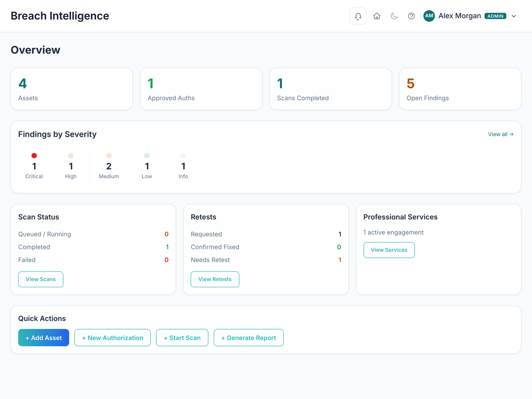Select the Medium findings label
Image resolution: width=532 pixels, height=399 pixels.
point(109,176)
